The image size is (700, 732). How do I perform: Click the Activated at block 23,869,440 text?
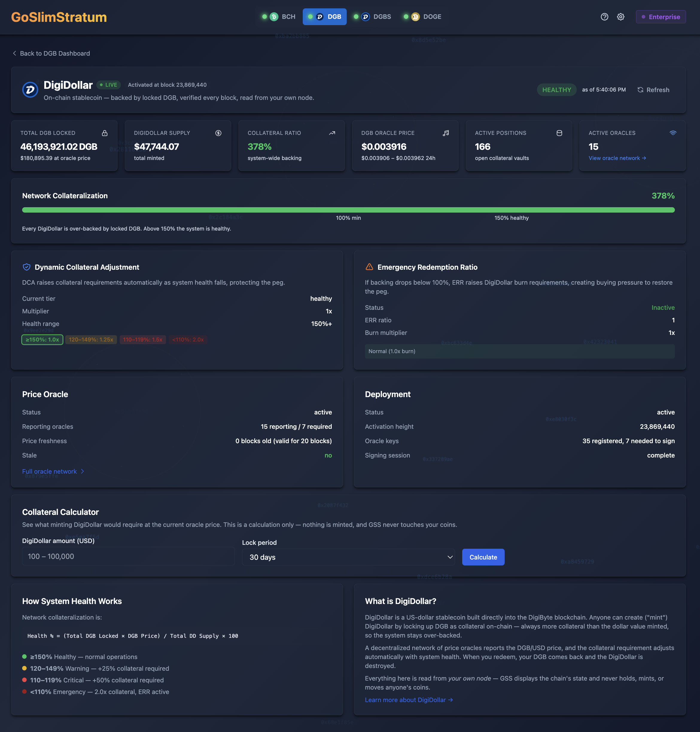167,85
